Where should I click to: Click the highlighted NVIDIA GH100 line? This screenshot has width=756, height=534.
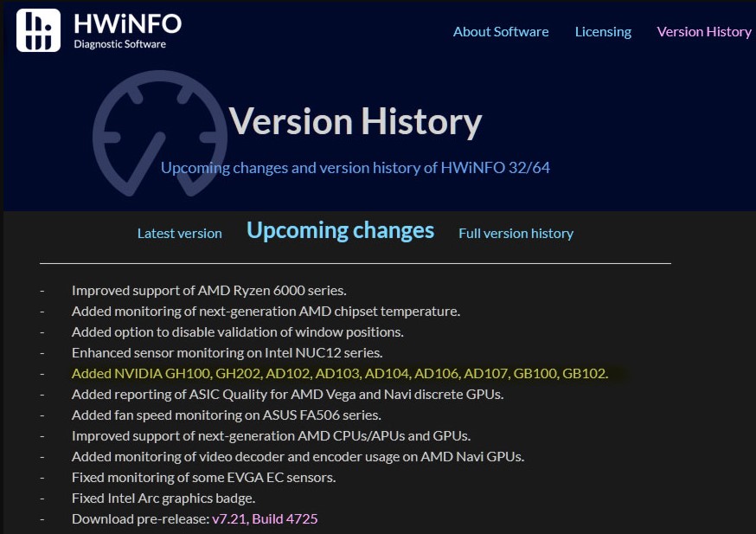tap(340, 373)
